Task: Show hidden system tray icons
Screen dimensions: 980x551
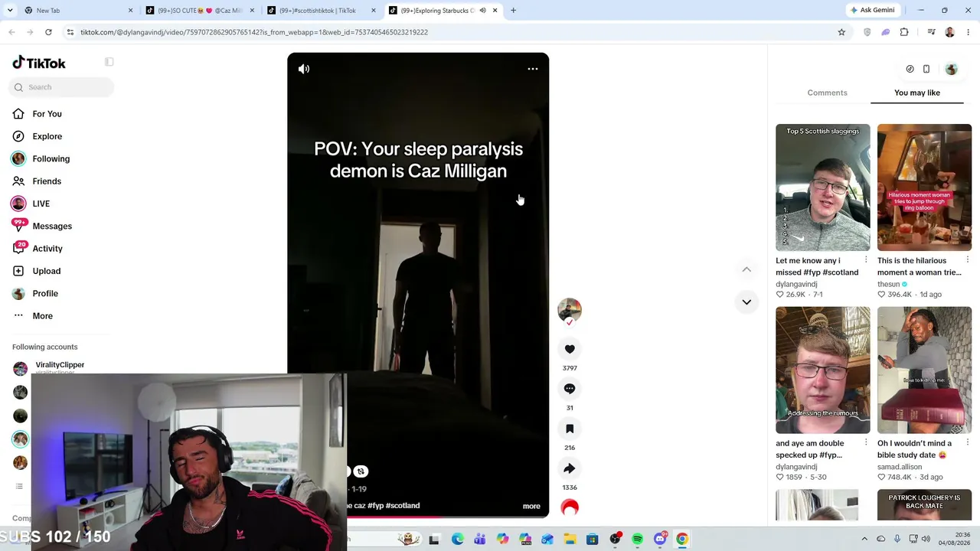Action: click(864, 540)
